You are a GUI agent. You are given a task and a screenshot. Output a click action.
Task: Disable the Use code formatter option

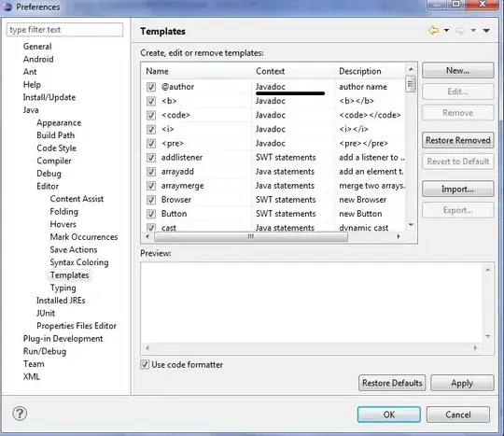point(145,364)
